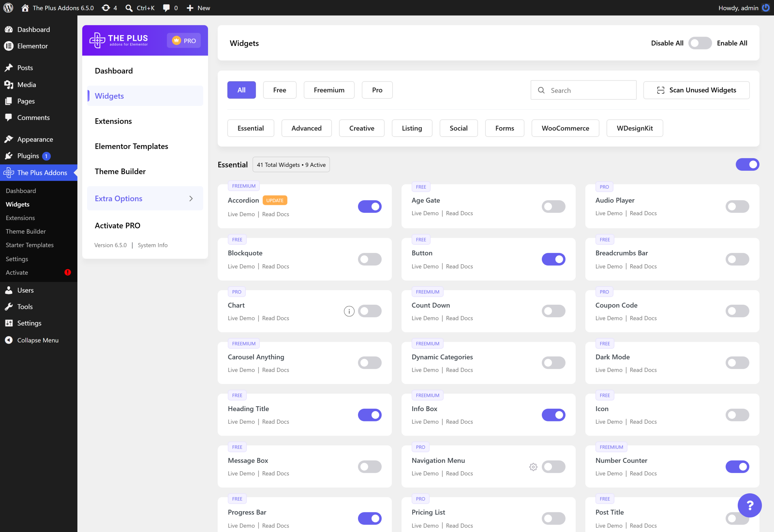Click the 41 Total Widgets count badge
This screenshot has height=532, width=774.
291,165
